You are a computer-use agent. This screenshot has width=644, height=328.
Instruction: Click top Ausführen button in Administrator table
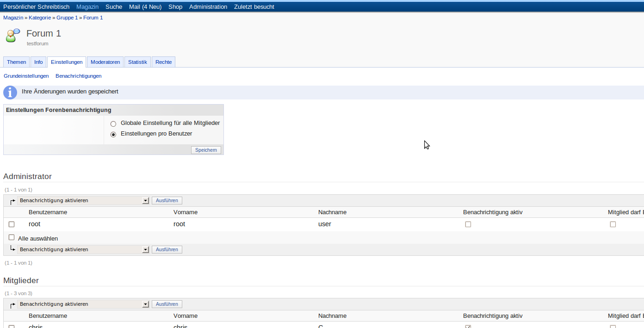167,201
